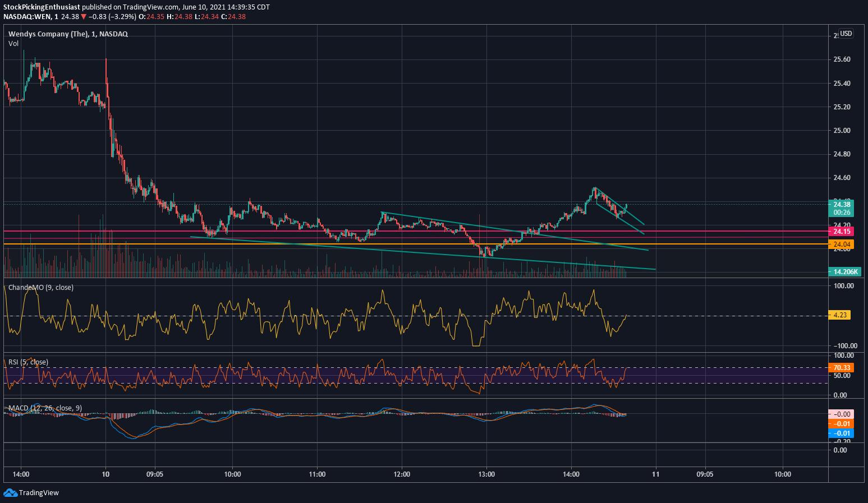
Task: Click the RSI 50.00 scale label
Action: click(841, 376)
